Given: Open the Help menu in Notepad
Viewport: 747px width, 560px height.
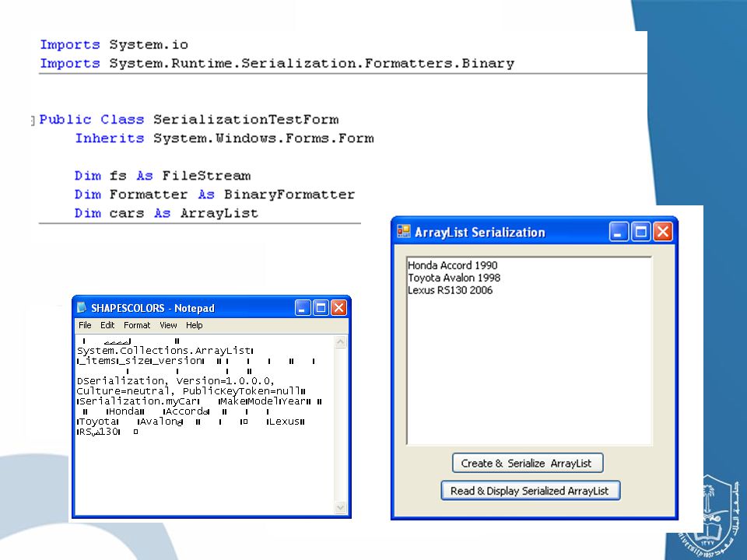Looking at the screenshot, I should point(194,325).
